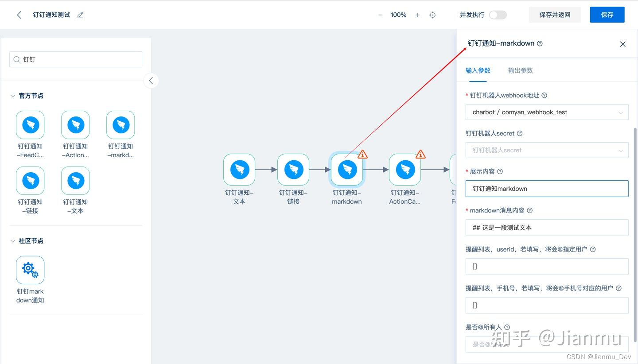
Task: Open the 是否@所有人 dropdown
Action: [547, 344]
